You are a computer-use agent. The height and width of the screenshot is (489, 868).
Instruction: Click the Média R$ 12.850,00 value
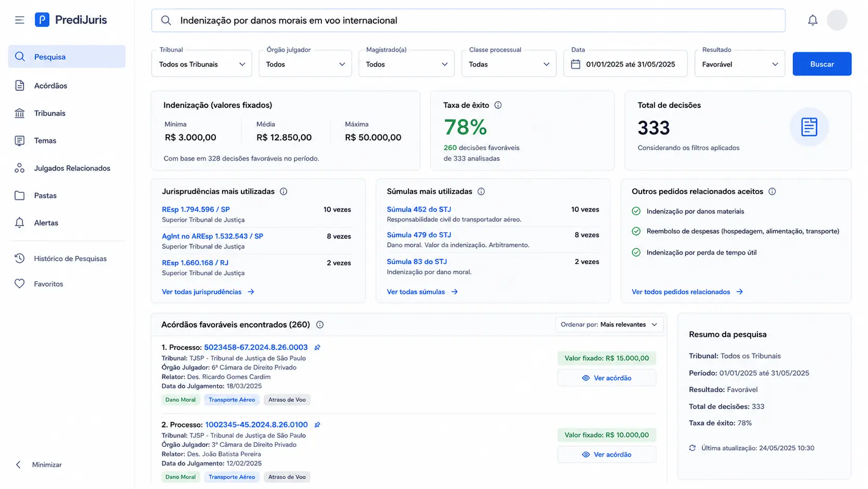pyautogui.click(x=284, y=138)
